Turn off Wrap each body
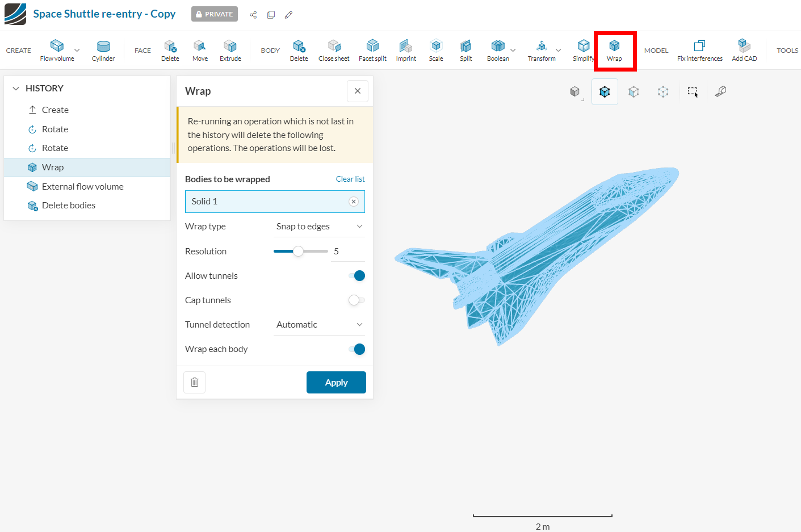801x532 pixels. (x=357, y=349)
